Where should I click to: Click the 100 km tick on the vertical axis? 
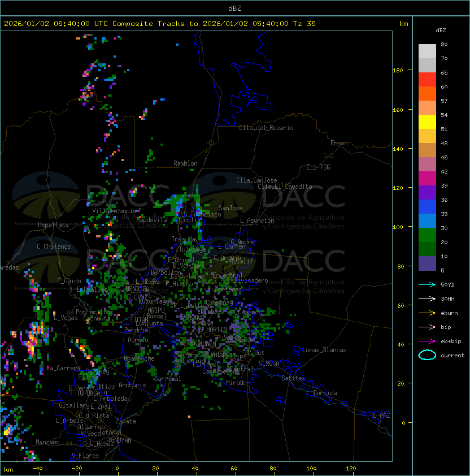[x=398, y=227]
